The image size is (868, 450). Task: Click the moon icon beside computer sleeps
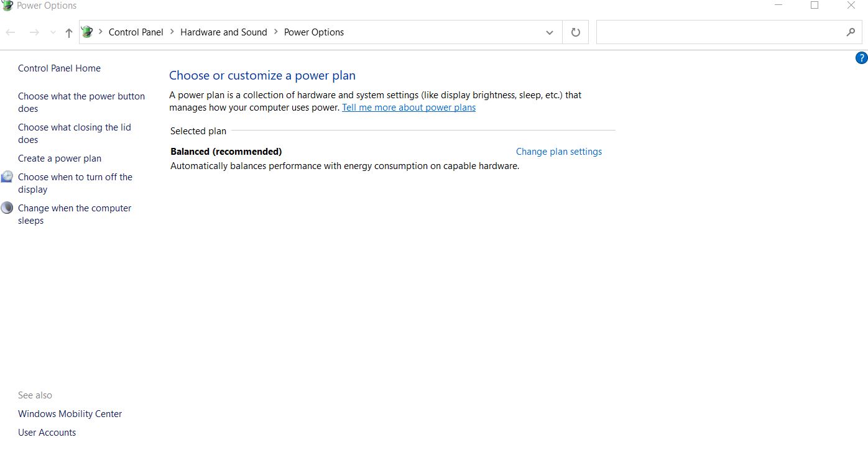pos(7,208)
